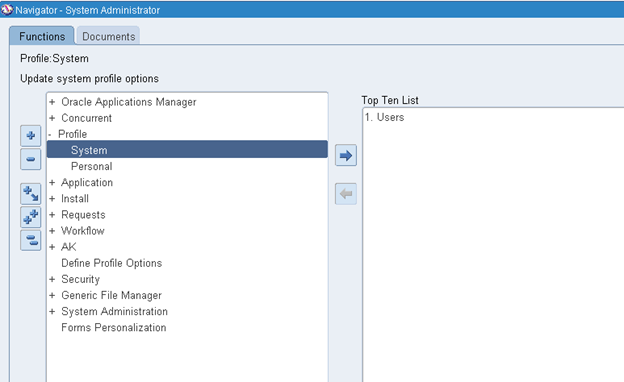
Task: Click the Navigator - System Administrator title
Action: [88, 10]
